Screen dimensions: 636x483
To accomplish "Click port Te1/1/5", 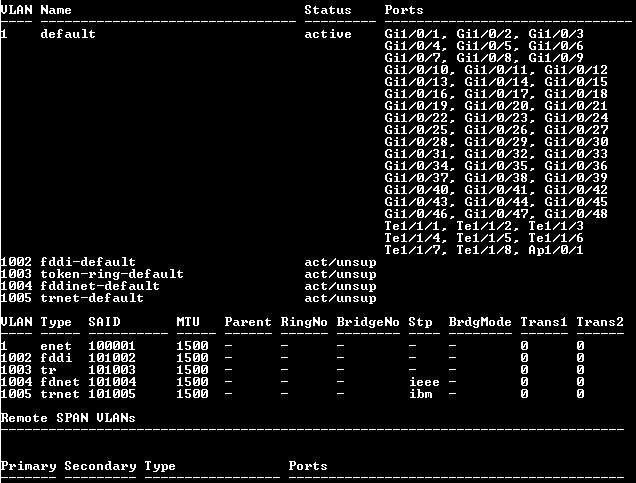I will tap(484, 238).
